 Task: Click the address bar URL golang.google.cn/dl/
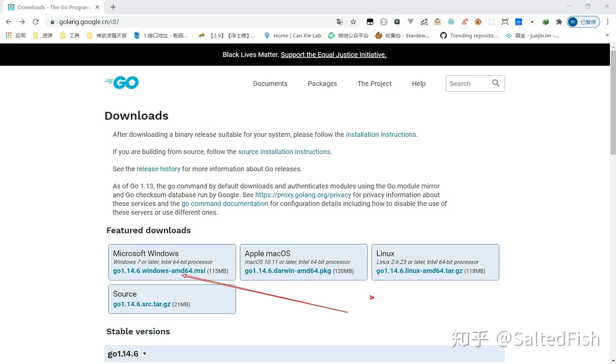pos(89,22)
